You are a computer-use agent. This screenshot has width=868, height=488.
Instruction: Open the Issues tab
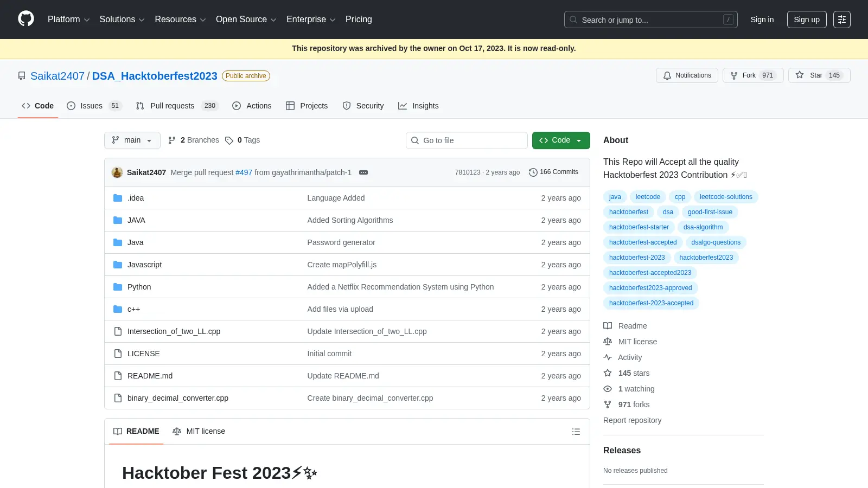point(94,106)
